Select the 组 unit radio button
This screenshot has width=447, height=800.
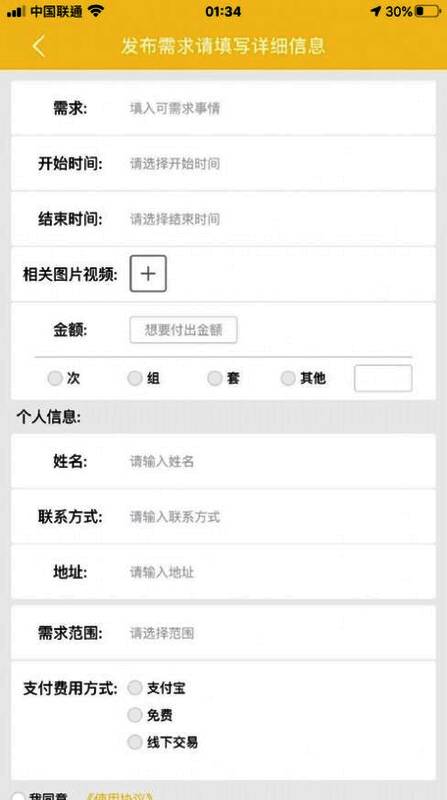(135, 379)
